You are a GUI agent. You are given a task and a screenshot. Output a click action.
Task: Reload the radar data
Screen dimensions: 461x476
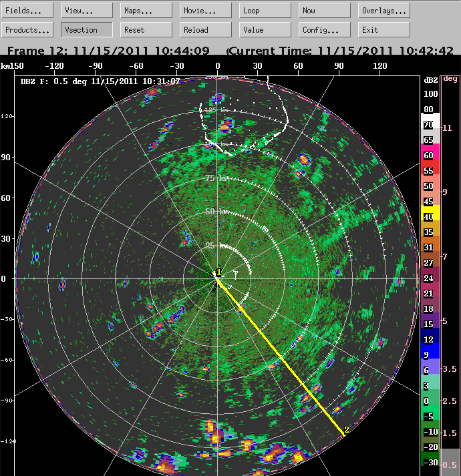(206, 30)
